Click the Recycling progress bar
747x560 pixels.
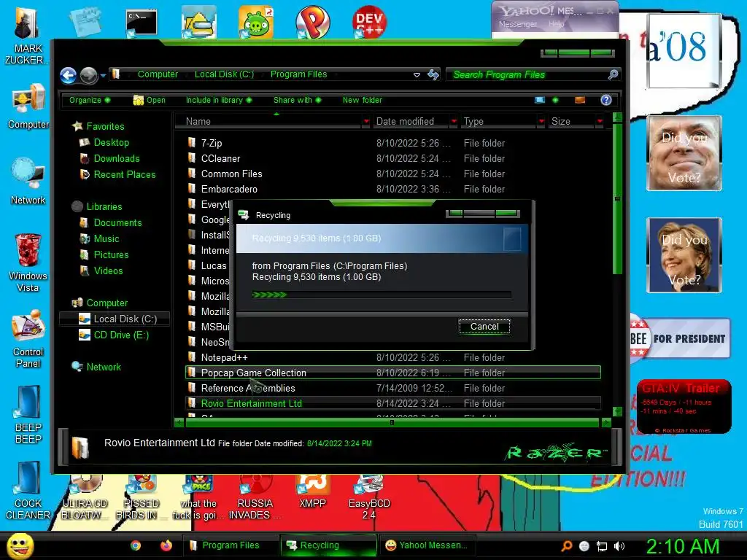click(x=382, y=295)
